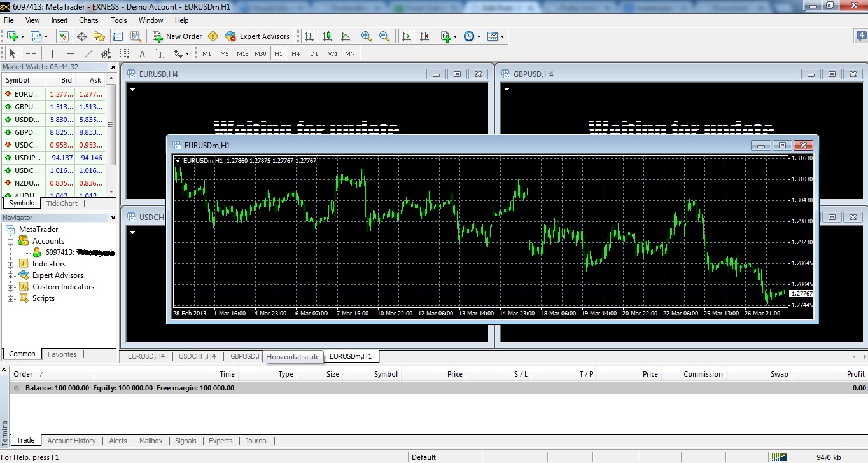Zoom out the chart with magnifier minus

pos(384,36)
